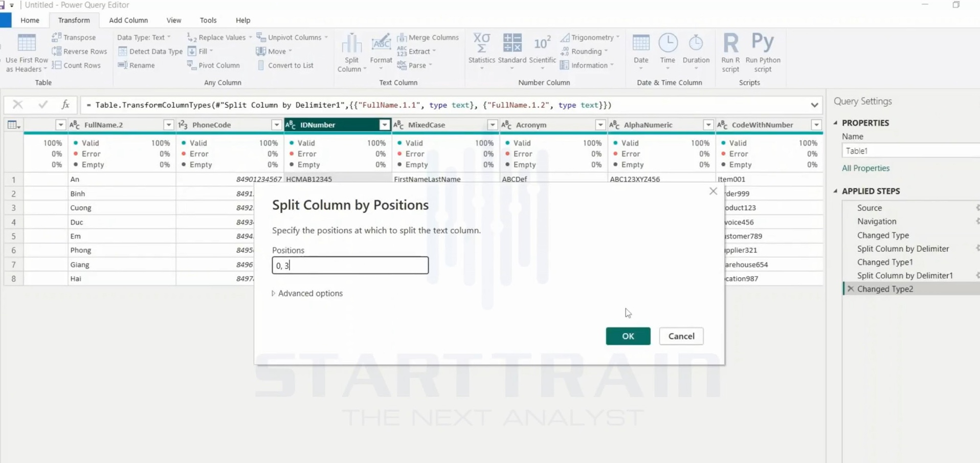
Task: Open the IDNumber column filter dropdown
Action: point(384,125)
